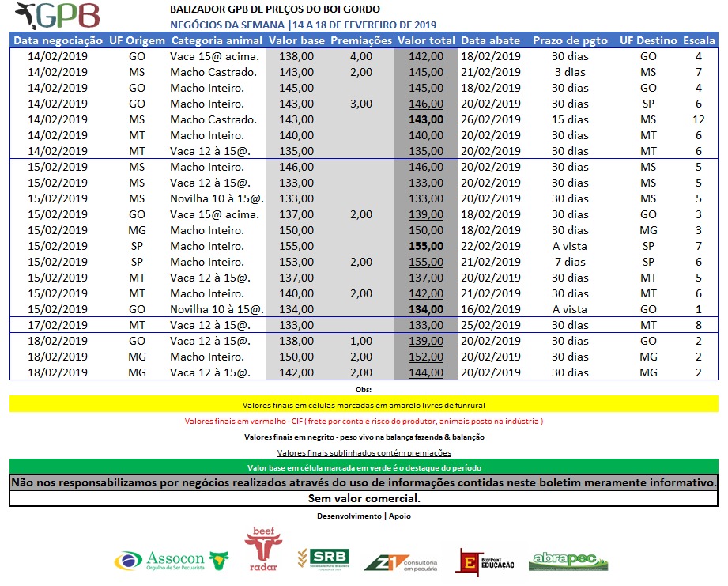Screen dimensions: 728x586
Task: Click the subtitle 'NEGÓCIOS DA SEMANA 14 A 18 DE FEVEREIRO'
Action: click(304, 25)
